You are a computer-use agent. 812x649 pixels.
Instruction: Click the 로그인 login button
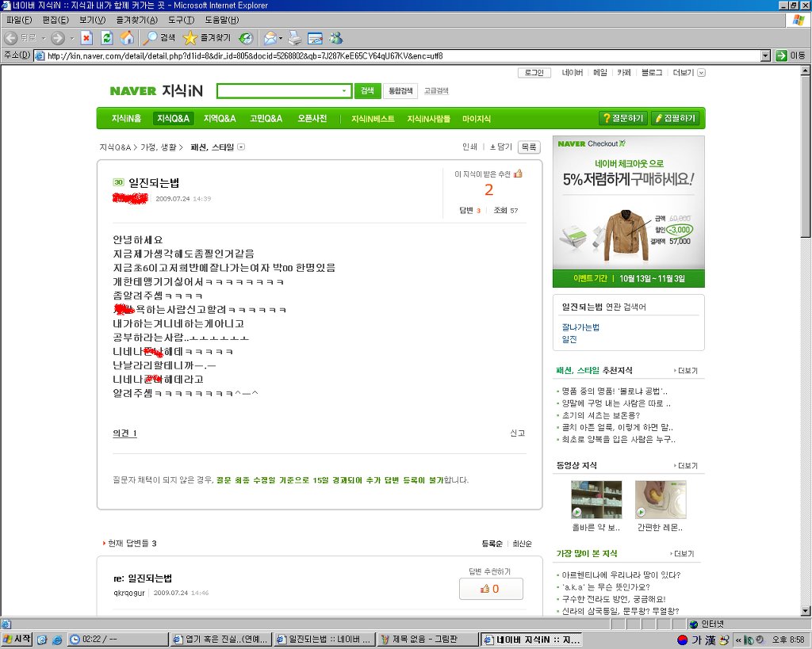pos(534,73)
